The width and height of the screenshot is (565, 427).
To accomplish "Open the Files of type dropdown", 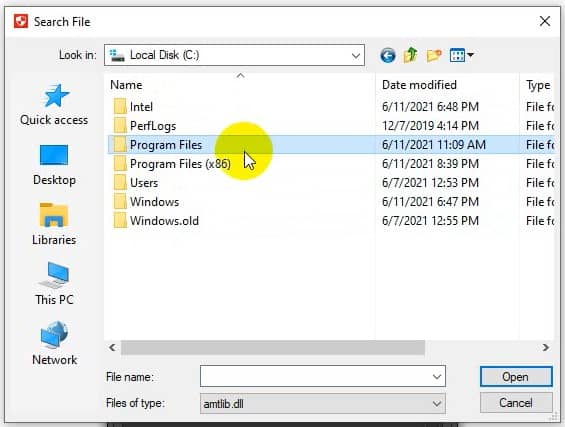I will click(322, 404).
